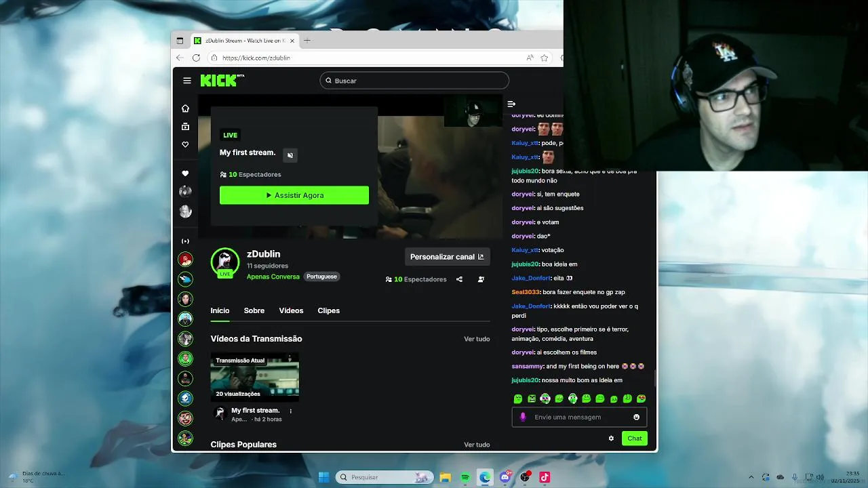This screenshot has width=868, height=488.
Task: Switch to the Vídeos tab
Action: click(291, 310)
